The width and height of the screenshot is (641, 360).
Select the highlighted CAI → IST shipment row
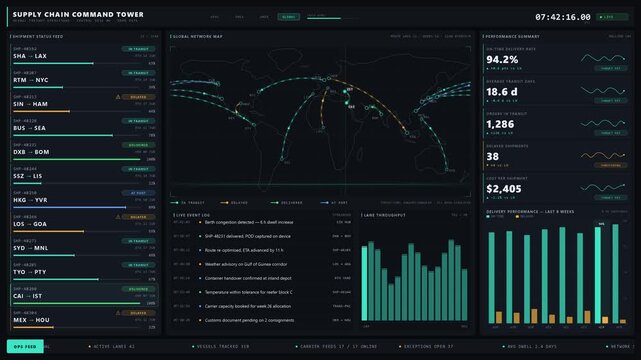click(84, 295)
